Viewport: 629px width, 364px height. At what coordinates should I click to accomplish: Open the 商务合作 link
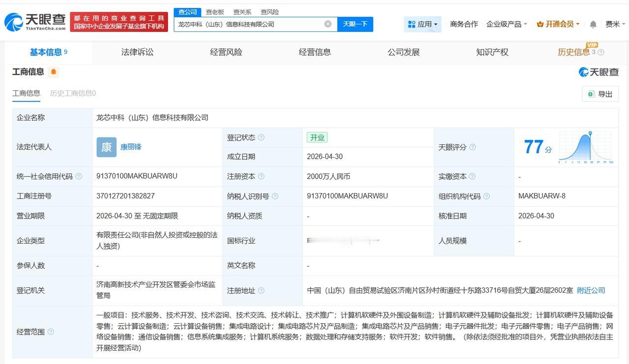[464, 24]
